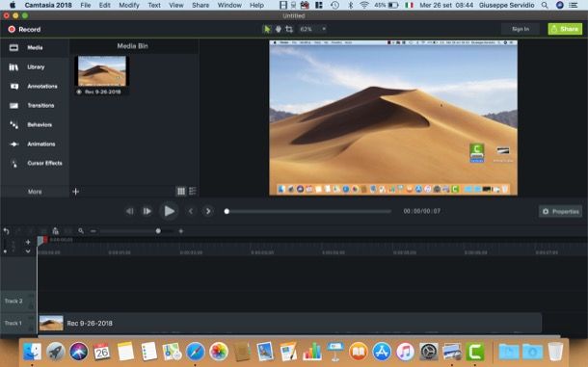
Task: Click the Spotlight search icon
Action: (545, 5)
